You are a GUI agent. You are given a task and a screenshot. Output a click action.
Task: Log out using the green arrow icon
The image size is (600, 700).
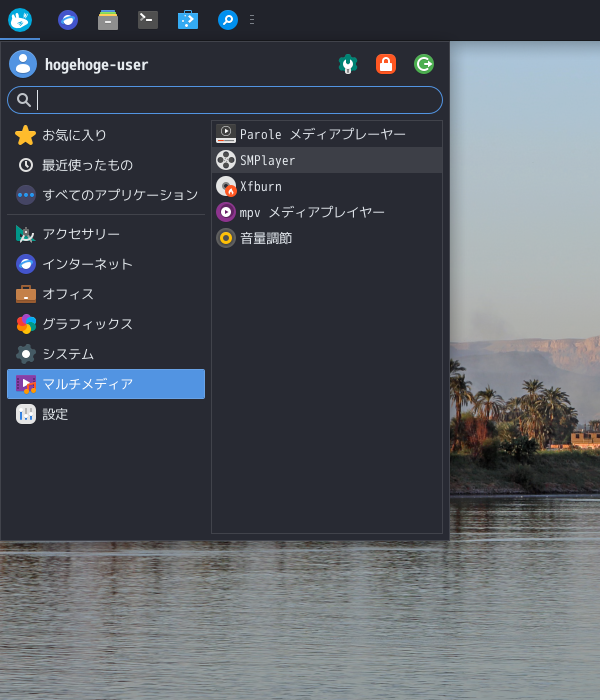pyautogui.click(x=424, y=64)
